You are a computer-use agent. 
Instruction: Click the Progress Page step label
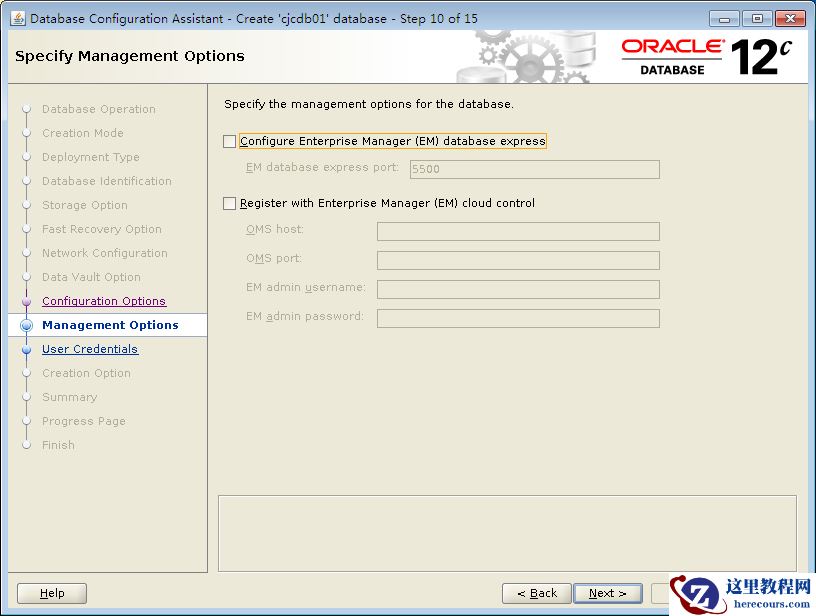coord(84,421)
